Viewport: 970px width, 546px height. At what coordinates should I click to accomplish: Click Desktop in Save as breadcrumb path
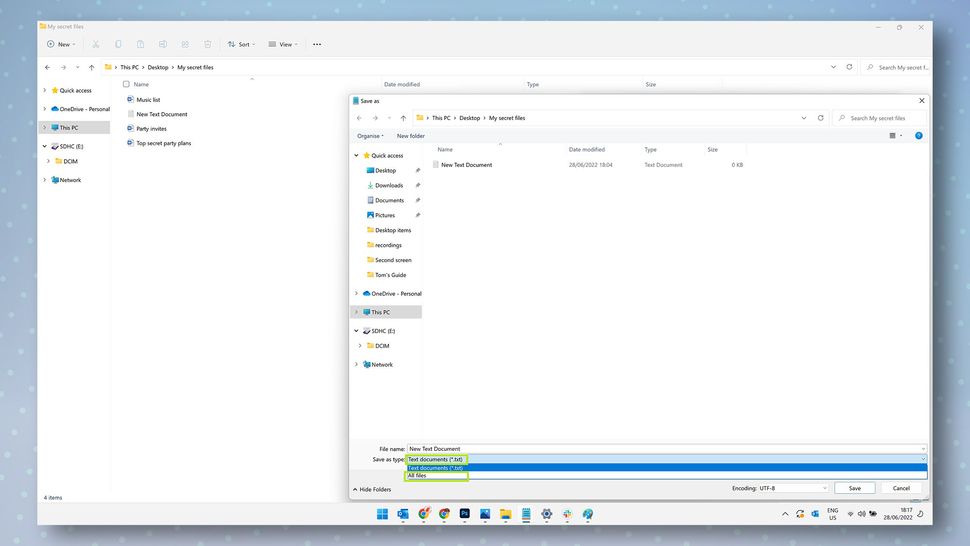click(470, 118)
